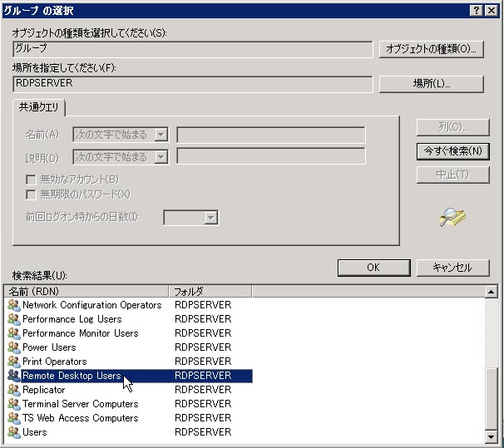Click the 今すぐ検索(N) button
Viewport: 504px width, 448px height.
click(x=453, y=151)
